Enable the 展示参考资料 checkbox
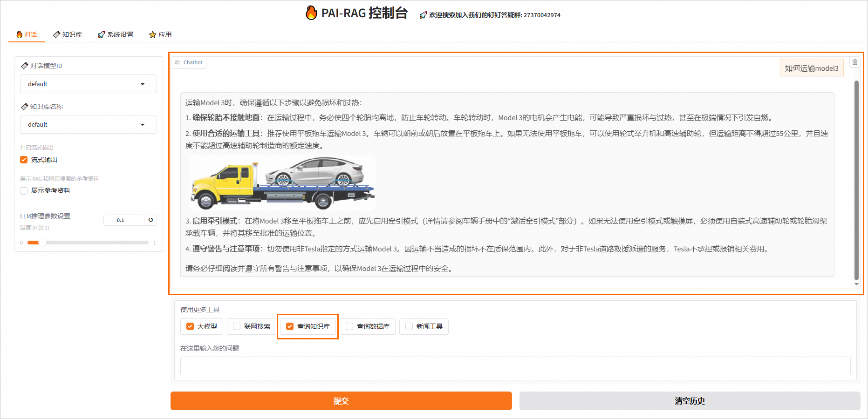 24,190
